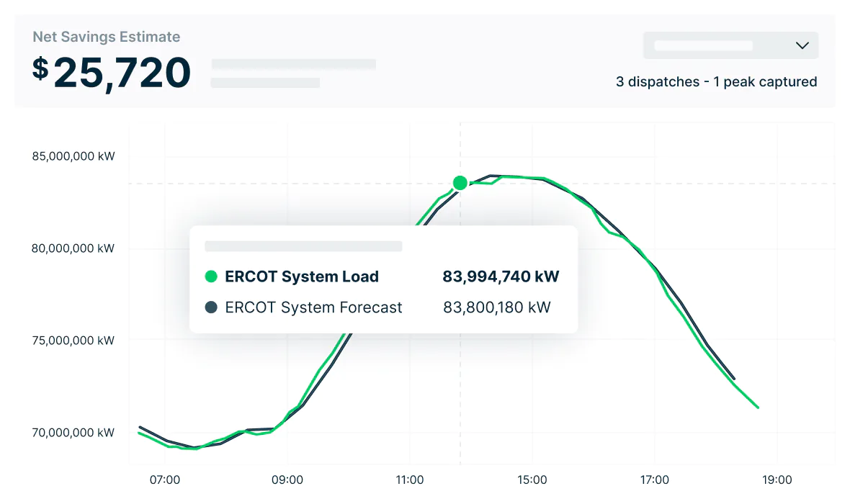Click the dark ERCOT System Forecast legend dot
850x504 pixels.
(212, 307)
